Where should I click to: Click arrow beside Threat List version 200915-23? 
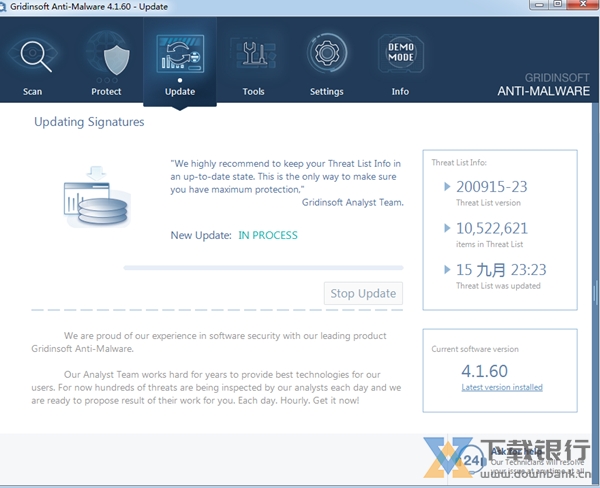tap(447, 187)
